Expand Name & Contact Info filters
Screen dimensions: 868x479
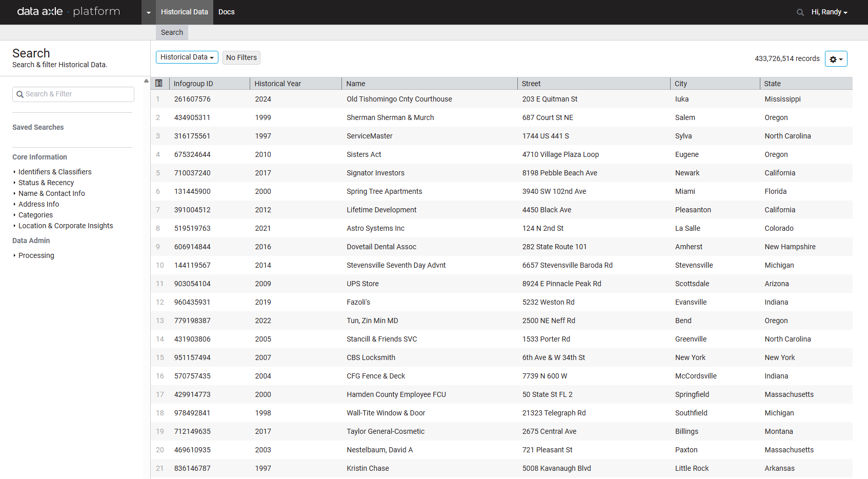point(52,193)
